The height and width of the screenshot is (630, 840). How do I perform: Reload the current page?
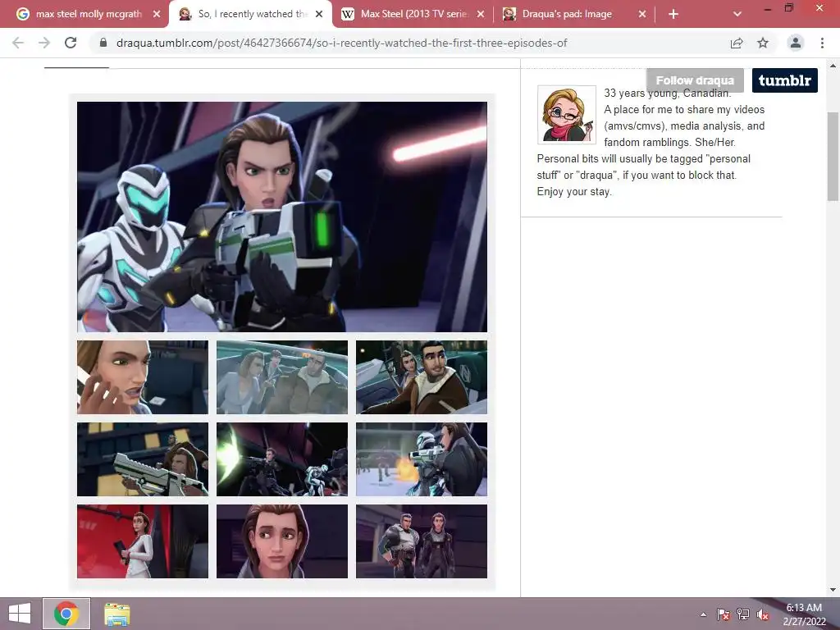tap(71, 43)
